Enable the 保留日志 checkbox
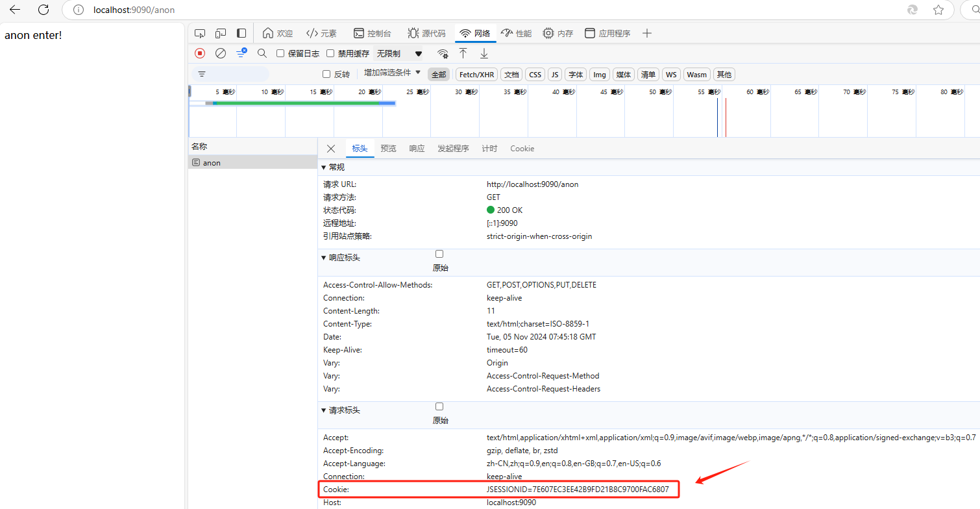 (x=280, y=53)
